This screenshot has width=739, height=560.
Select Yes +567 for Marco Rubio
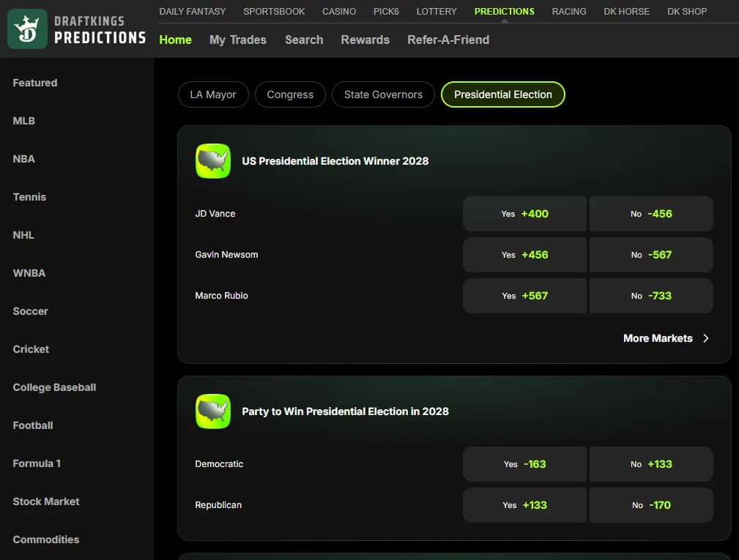tap(524, 296)
